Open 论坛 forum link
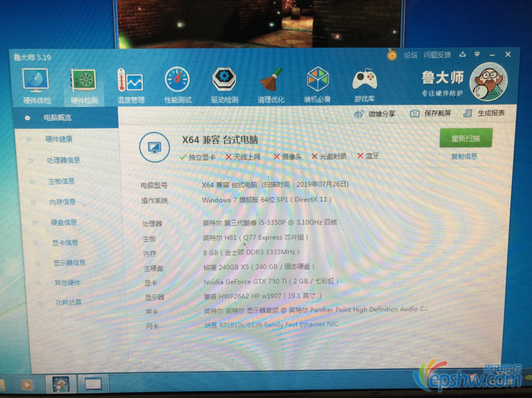 (x=410, y=55)
